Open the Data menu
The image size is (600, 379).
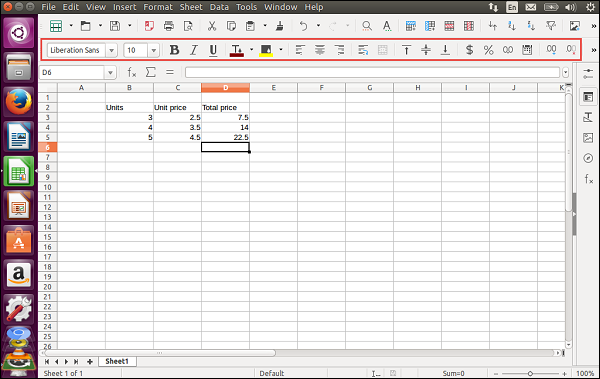[219, 7]
